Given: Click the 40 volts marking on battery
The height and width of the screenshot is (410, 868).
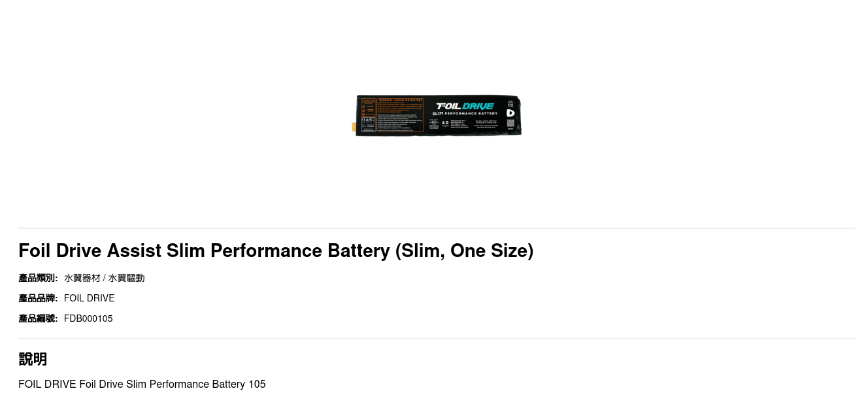Looking at the screenshot, I should coord(445,123).
